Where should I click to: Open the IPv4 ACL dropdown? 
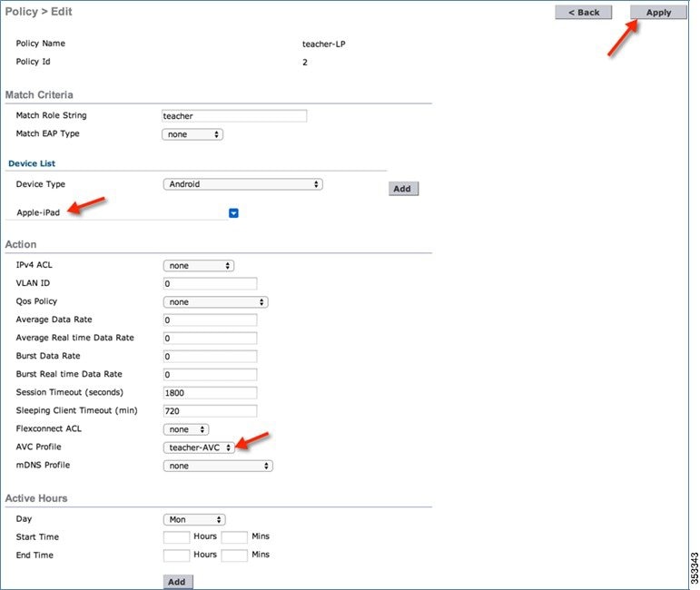coord(199,266)
